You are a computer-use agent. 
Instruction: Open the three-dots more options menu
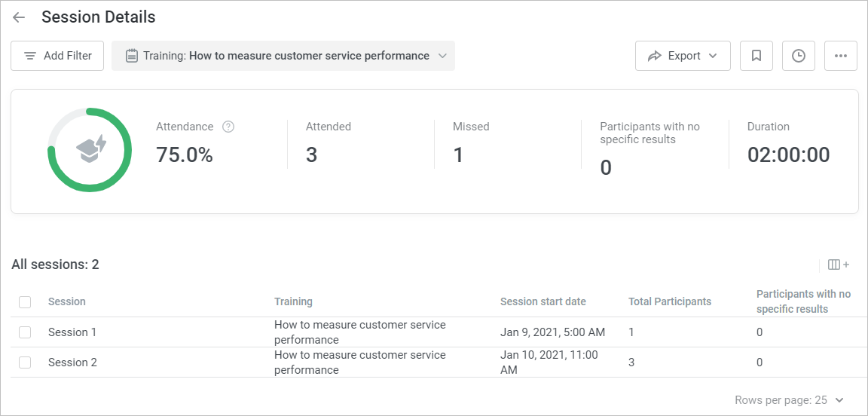[840, 56]
